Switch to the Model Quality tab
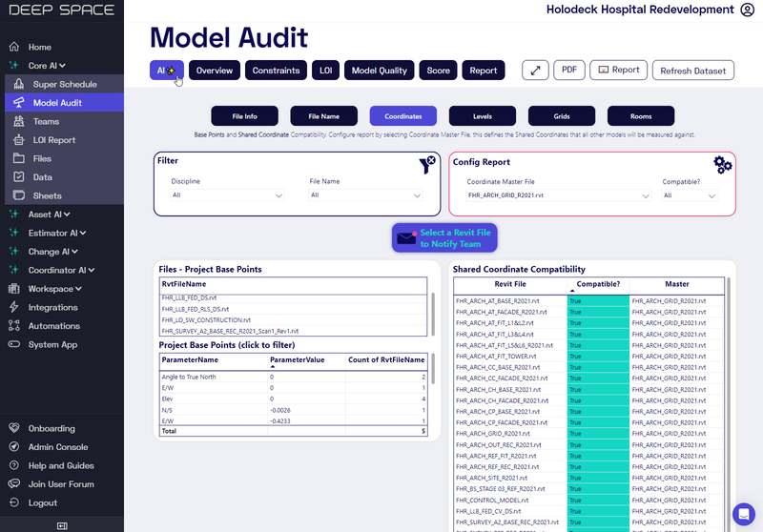 click(x=380, y=71)
